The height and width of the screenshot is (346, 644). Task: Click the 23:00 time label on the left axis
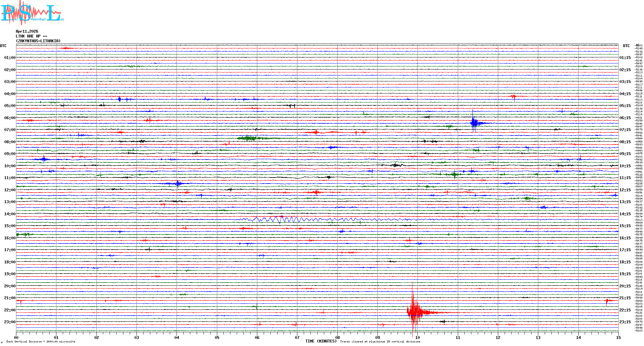click(x=10, y=322)
